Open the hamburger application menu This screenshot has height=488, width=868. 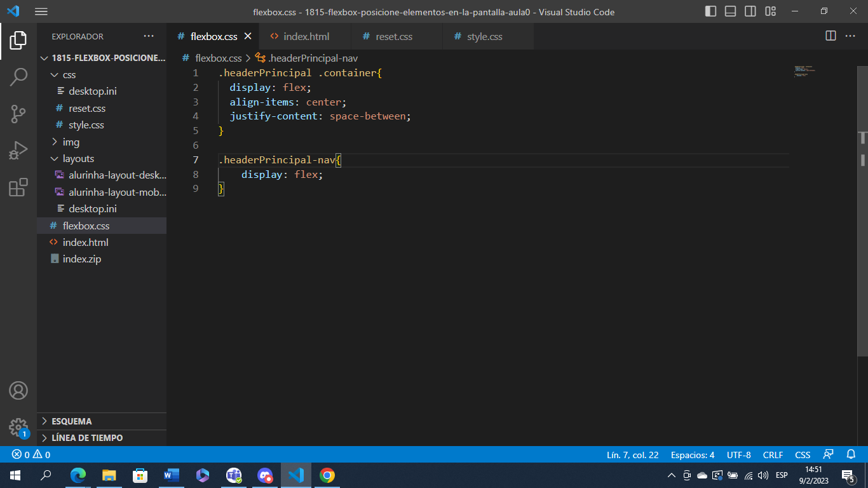tap(41, 11)
